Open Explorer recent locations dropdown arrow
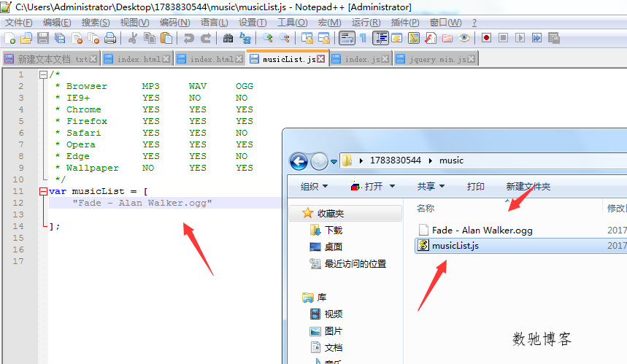 [x=334, y=162]
